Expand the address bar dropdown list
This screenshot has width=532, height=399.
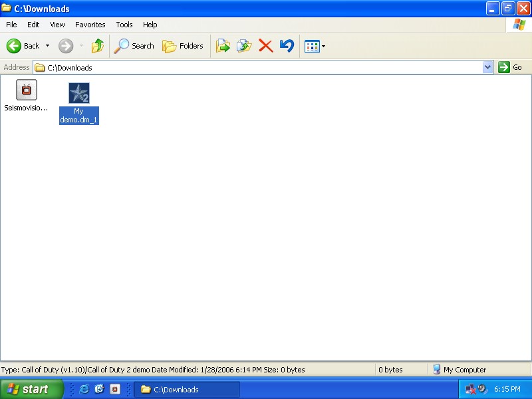[x=487, y=67]
